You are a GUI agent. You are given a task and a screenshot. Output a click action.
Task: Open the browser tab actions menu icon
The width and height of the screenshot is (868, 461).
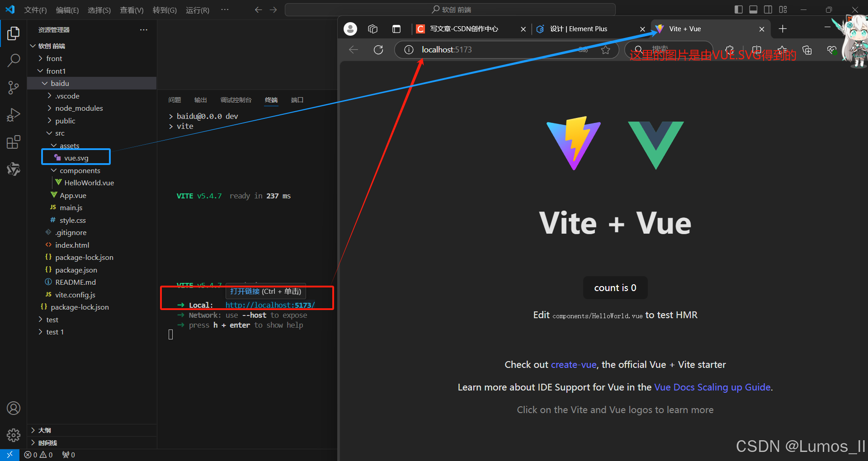396,29
